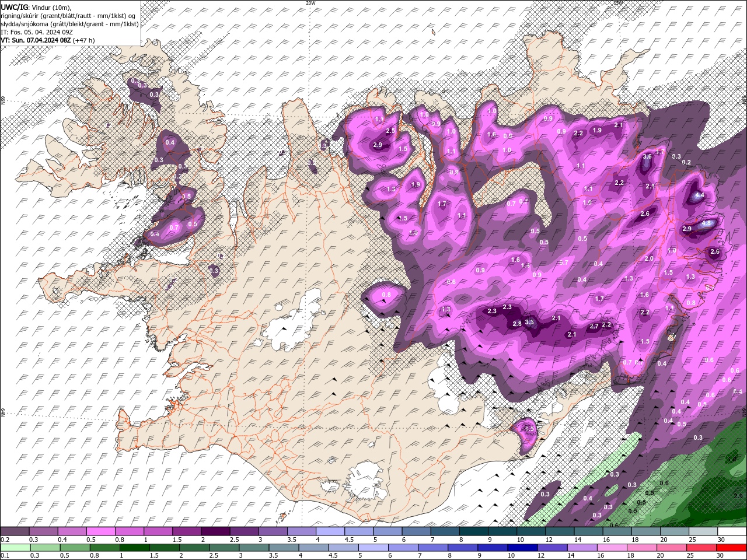Click the '0.2' label on the upper colour scale
The image size is (747, 560).
pyautogui.click(x=4, y=540)
